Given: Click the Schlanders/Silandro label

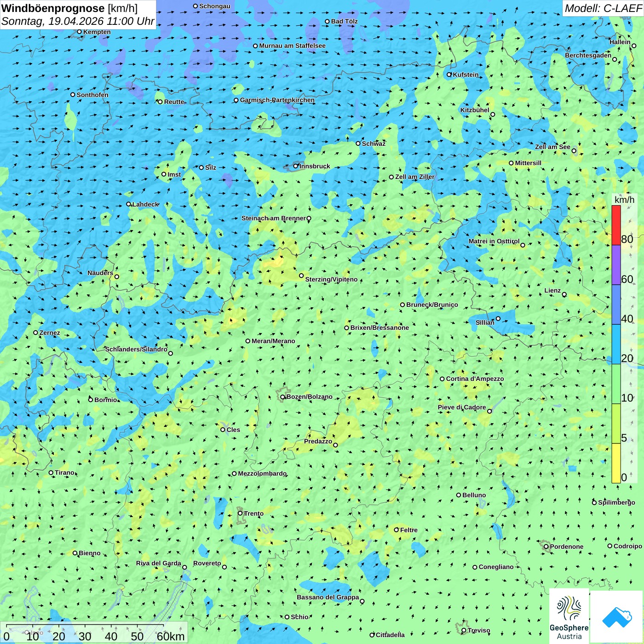Looking at the screenshot, I should pyautogui.click(x=136, y=349).
